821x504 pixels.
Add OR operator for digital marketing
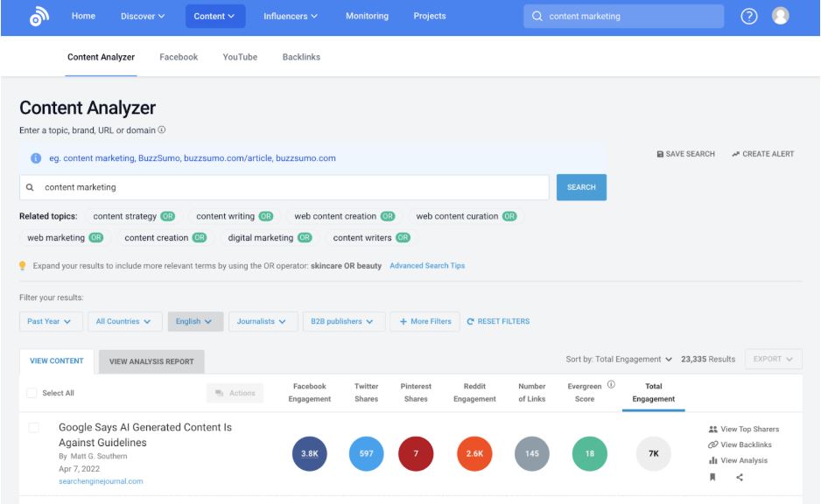305,238
